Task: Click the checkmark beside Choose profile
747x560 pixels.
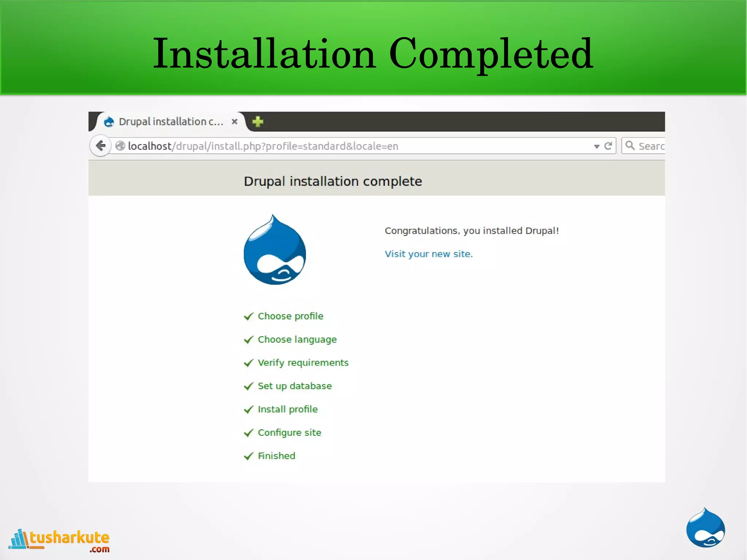Action: pos(248,316)
